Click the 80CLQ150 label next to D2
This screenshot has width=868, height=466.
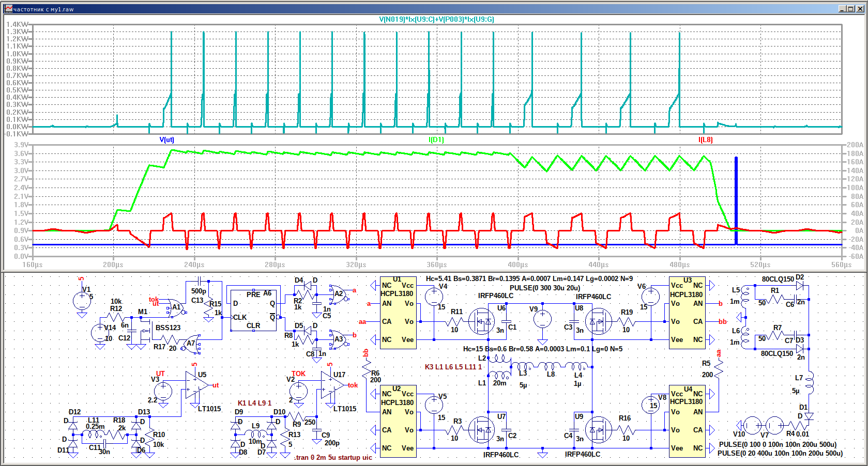pos(778,279)
